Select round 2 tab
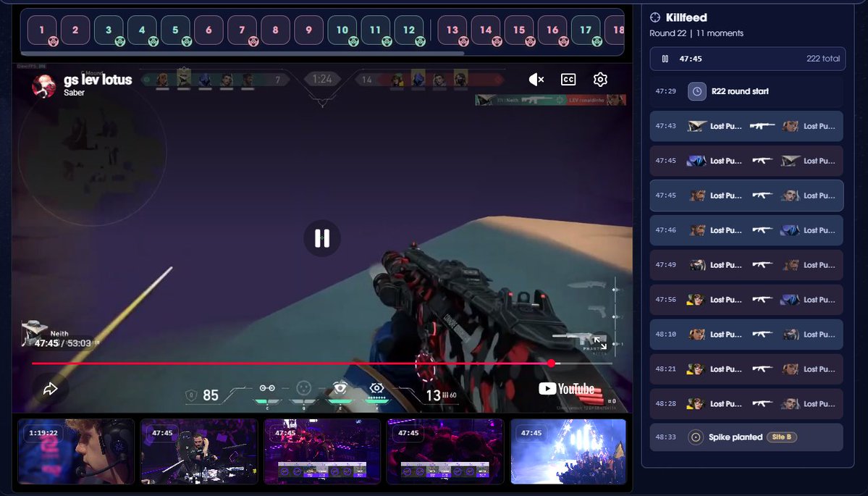 75,30
